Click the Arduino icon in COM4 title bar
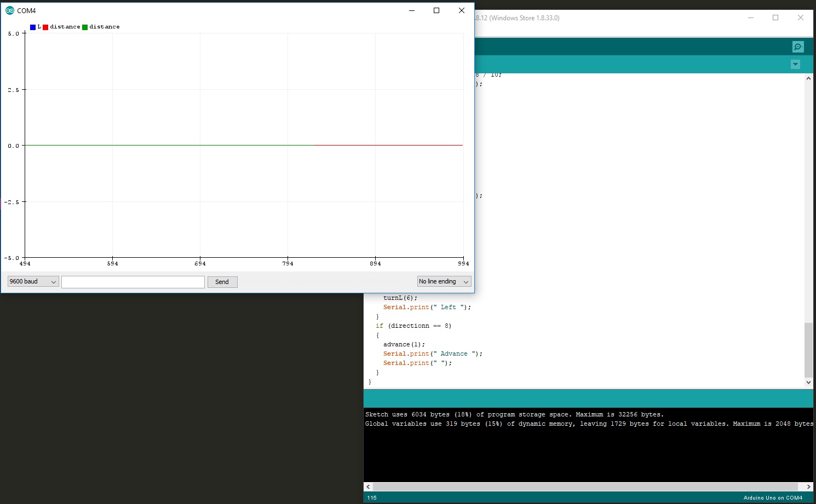Screen dimensions: 816x504 pyautogui.click(x=9, y=10)
